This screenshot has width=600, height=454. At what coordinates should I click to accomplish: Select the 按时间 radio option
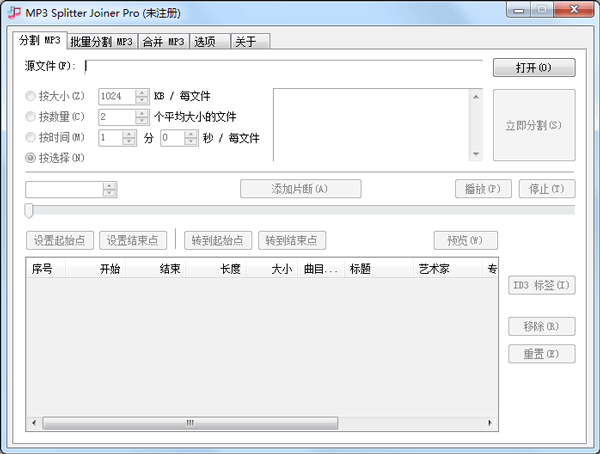coord(31,137)
